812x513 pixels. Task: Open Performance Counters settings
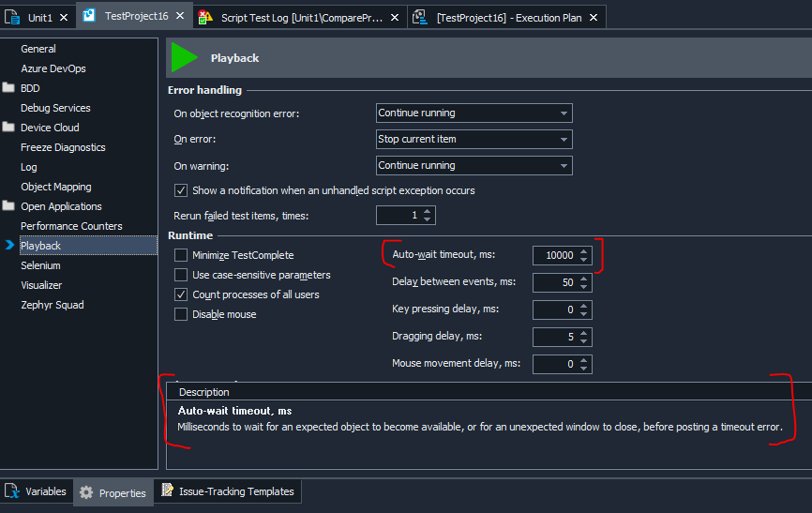pos(71,226)
